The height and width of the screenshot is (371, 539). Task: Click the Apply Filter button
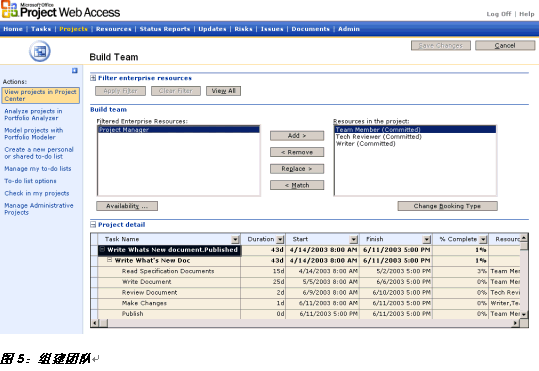120,91
